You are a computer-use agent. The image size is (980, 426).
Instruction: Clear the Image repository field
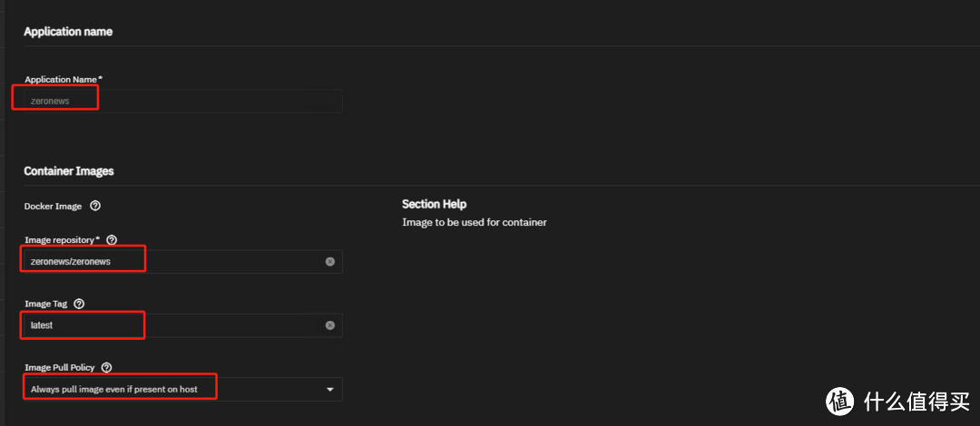329,262
